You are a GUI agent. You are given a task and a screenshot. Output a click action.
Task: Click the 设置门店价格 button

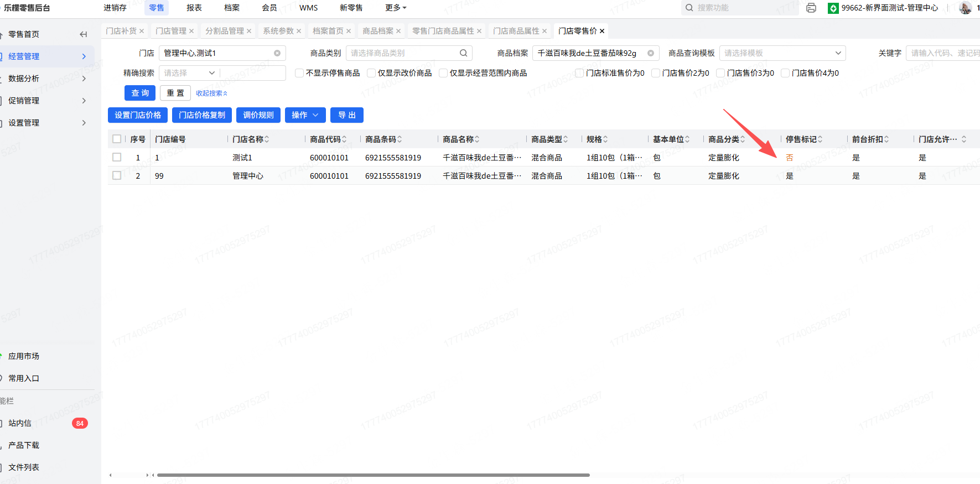point(138,115)
